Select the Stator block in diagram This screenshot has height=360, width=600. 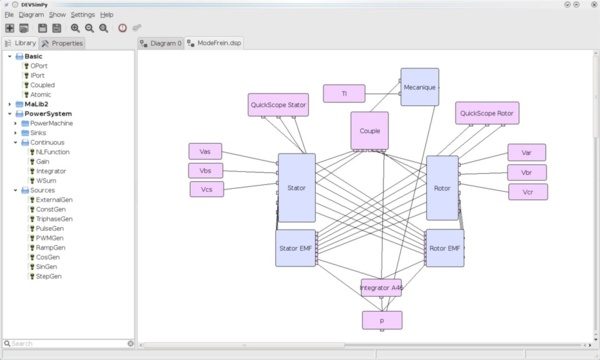tap(297, 188)
